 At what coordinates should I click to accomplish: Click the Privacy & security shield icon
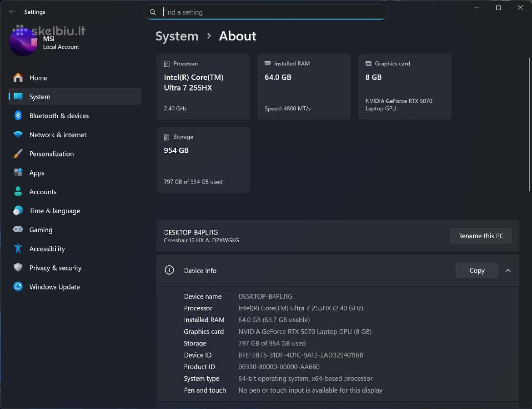[x=18, y=268]
